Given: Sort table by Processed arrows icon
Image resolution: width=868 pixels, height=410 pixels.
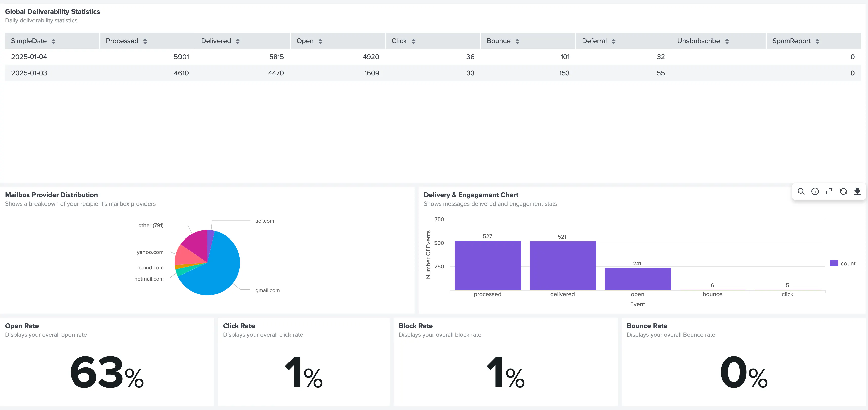Looking at the screenshot, I should pyautogui.click(x=145, y=41).
